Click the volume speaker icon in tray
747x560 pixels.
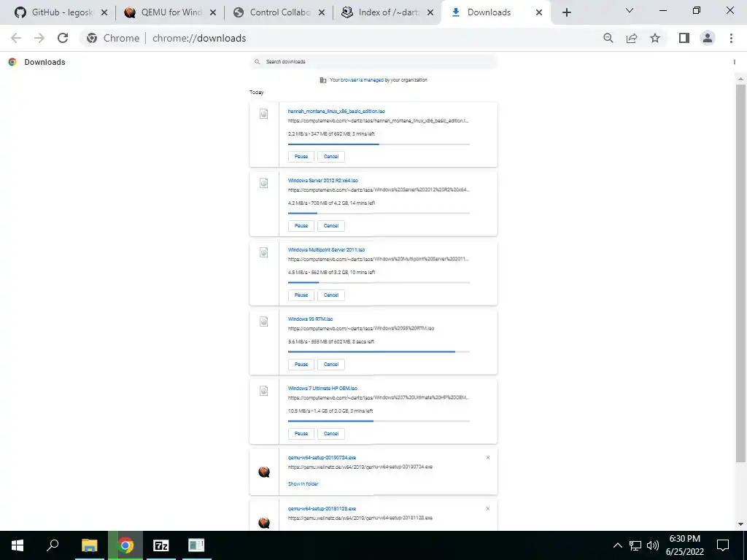pyautogui.click(x=653, y=545)
